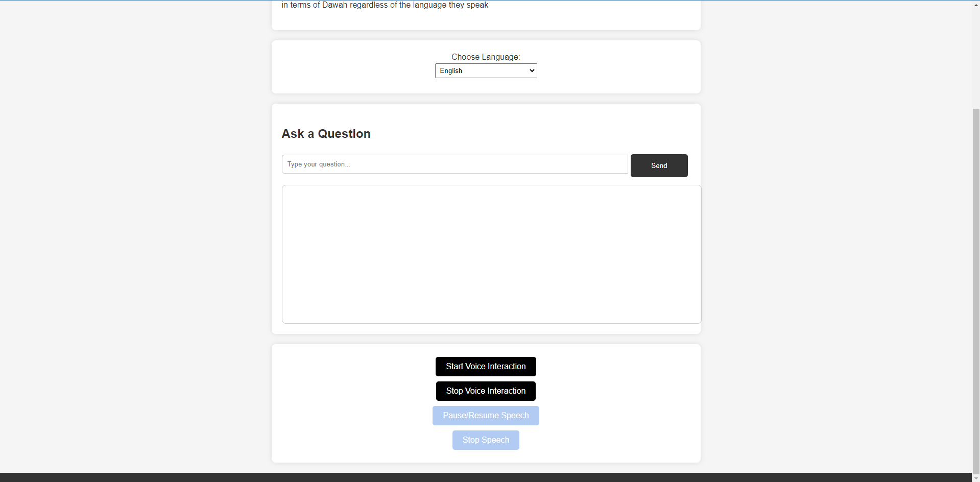This screenshot has width=980, height=482.
Task: Click the dark footer bar at page bottom
Action: click(x=486, y=477)
